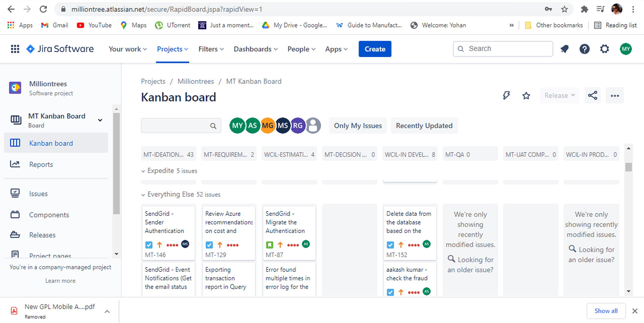Focus the board issue search box
The image size is (644, 323).
(x=181, y=126)
